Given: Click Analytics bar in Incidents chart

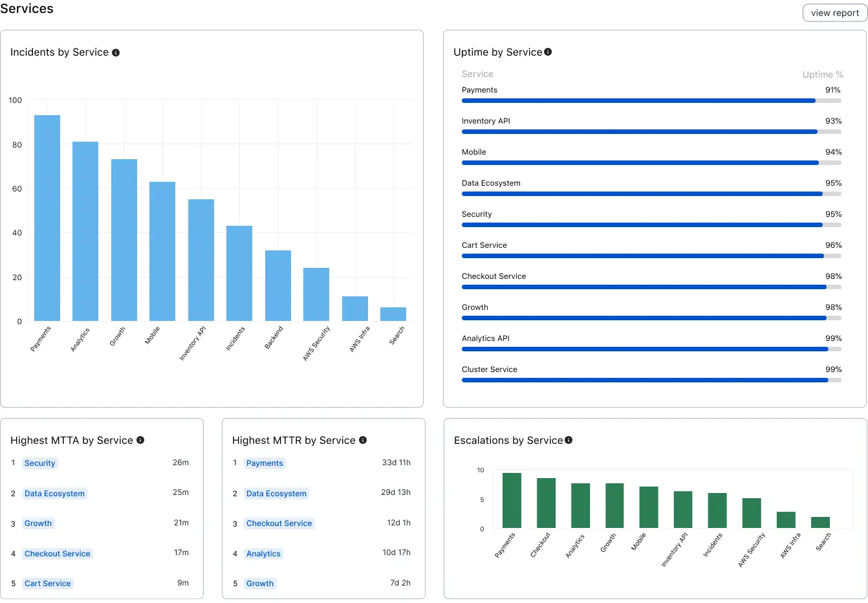Looking at the screenshot, I should click(85, 232).
